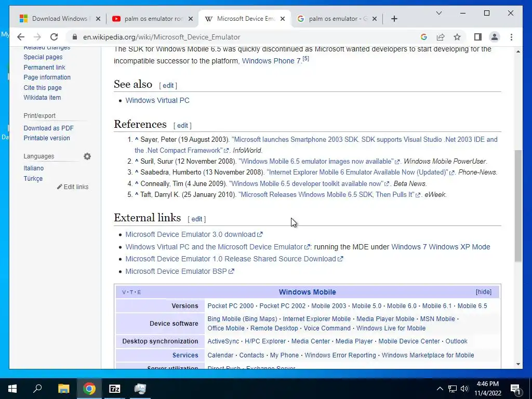Bookmark this page with the star icon

(x=457, y=37)
